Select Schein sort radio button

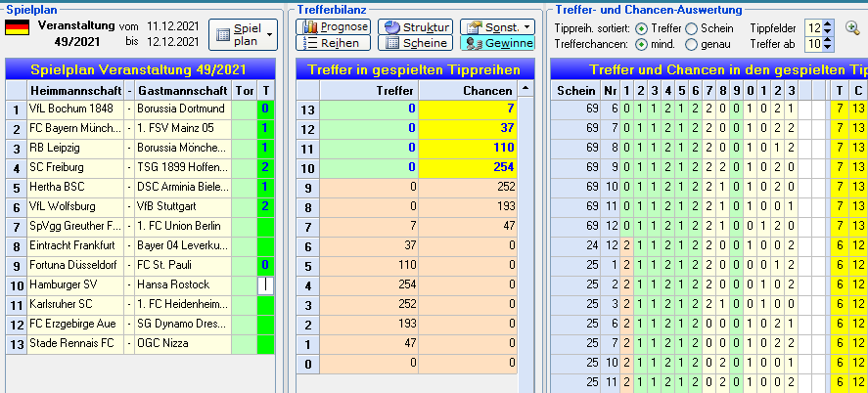[692, 28]
